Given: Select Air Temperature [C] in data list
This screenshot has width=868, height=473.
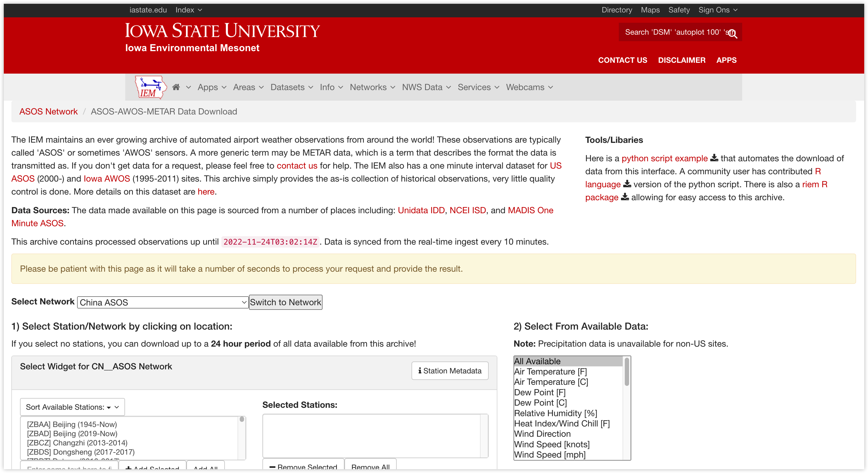Looking at the screenshot, I should (x=551, y=382).
